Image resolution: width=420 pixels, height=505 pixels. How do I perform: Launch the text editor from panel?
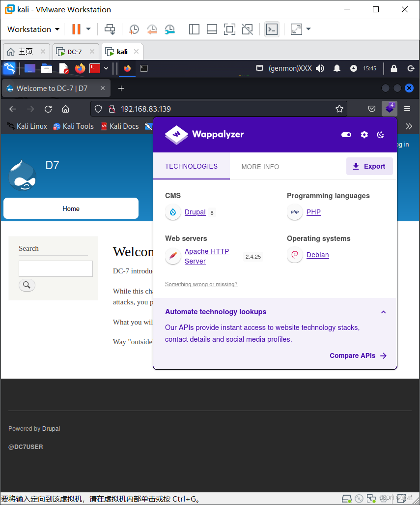(64, 68)
